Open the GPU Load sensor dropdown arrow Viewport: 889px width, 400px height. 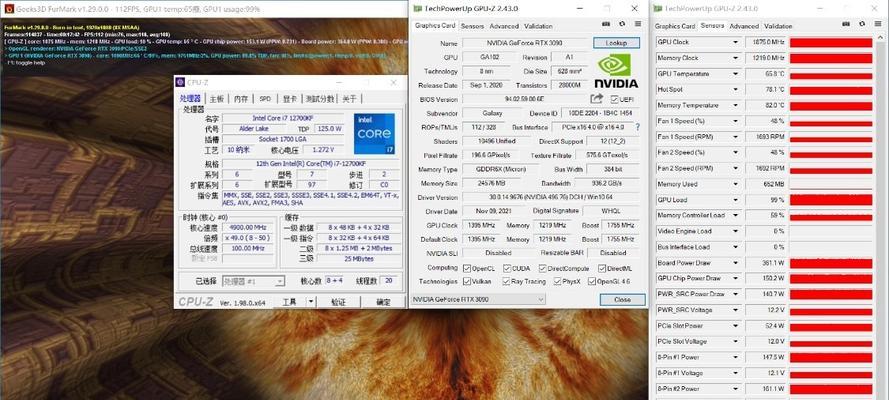tap(735, 200)
